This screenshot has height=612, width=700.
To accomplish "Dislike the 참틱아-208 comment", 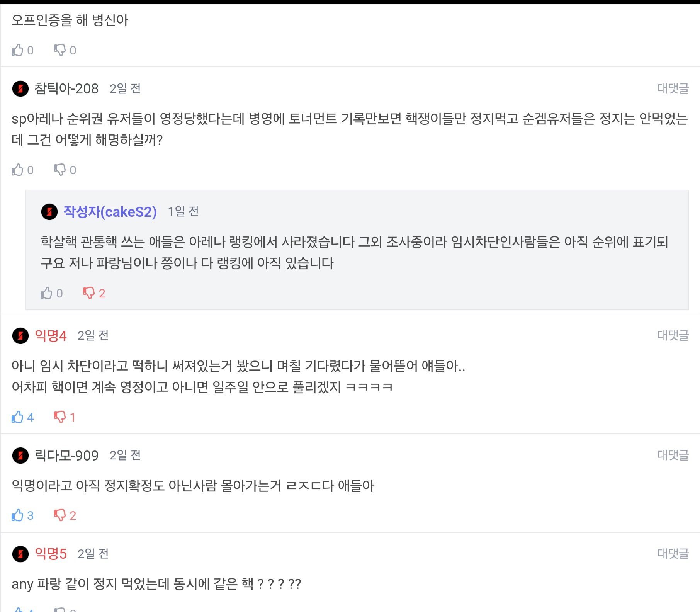I will pyautogui.click(x=60, y=170).
